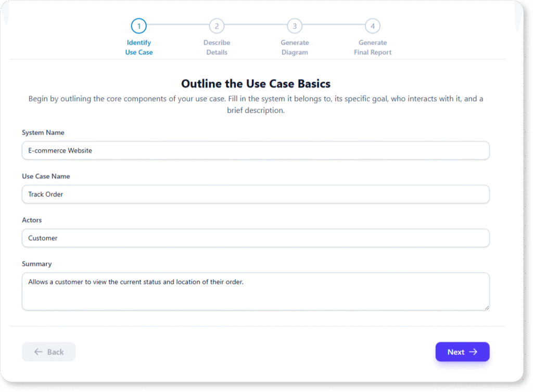The height and width of the screenshot is (392, 533).
Task: Select the Describe Details step label
Action: tap(217, 47)
